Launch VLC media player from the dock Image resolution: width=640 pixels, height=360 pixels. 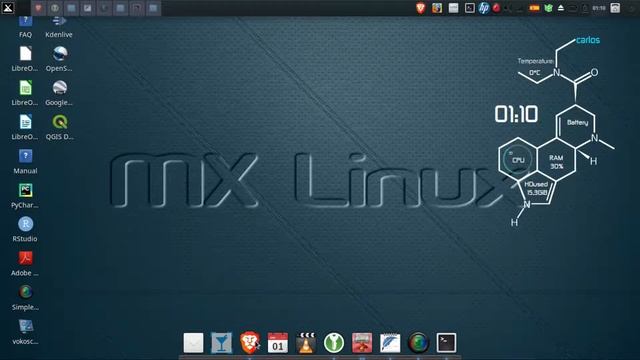pyautogui.click(x=306, y=342)
